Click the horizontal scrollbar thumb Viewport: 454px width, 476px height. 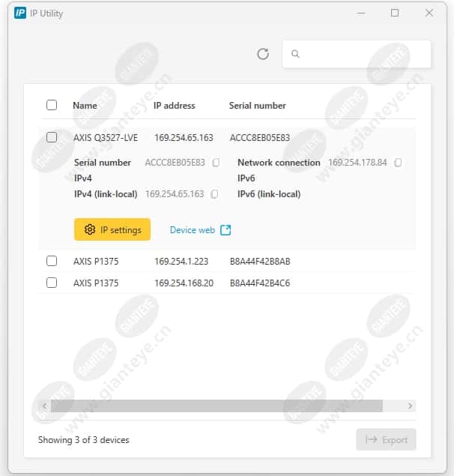(217, 406)
